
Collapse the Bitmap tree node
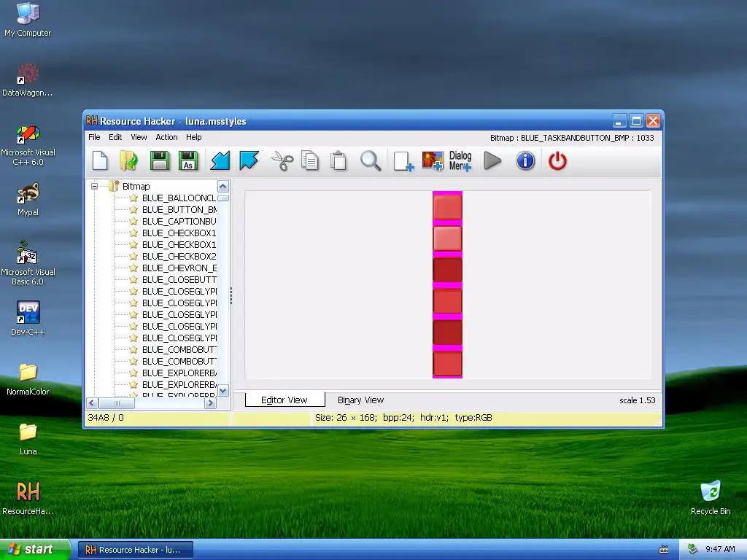pyautogui.click(x=94, y=186)
